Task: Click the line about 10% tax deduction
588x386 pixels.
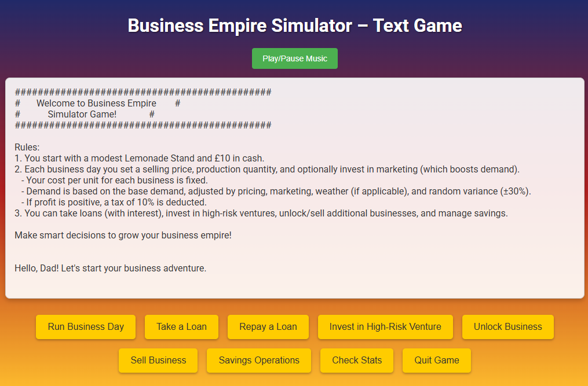Action: (114, 203)
